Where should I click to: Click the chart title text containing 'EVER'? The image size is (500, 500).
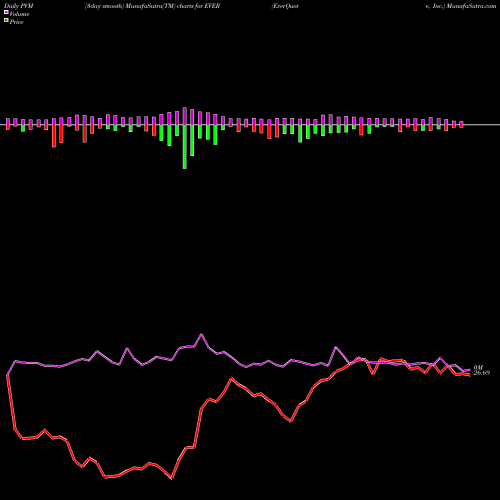(152, 6)
